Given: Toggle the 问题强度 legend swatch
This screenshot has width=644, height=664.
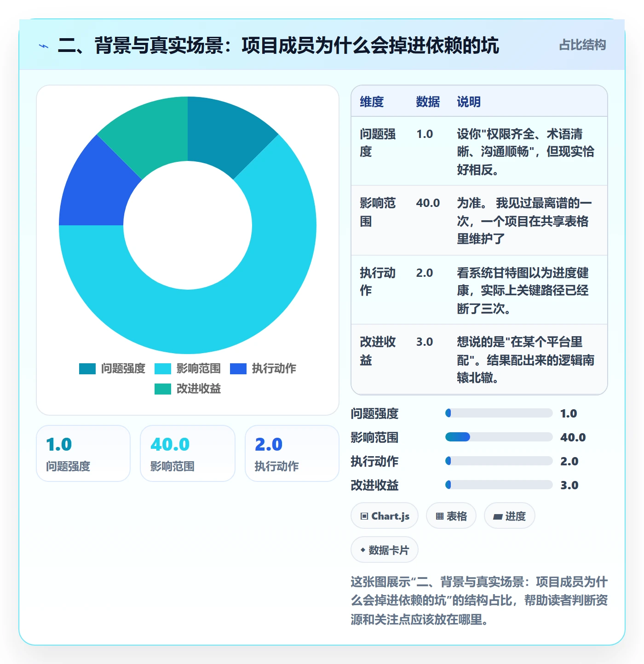Looking at the screenshot, I should (x=87, y=369).
